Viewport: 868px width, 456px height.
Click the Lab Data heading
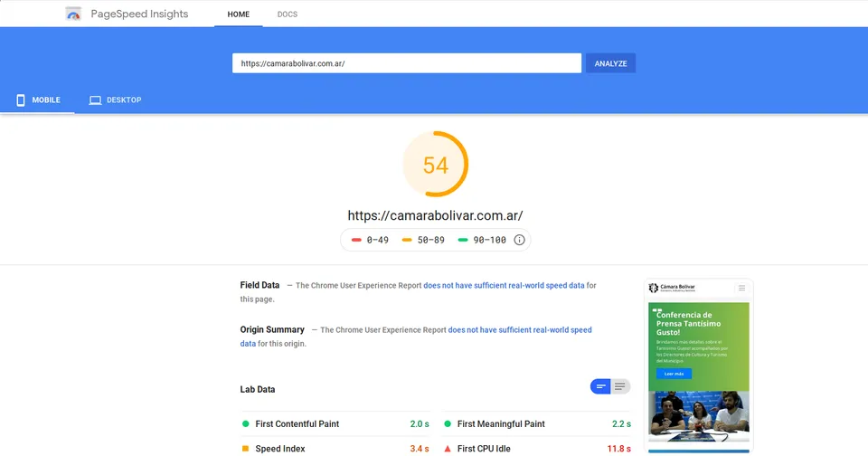(258, 389)
